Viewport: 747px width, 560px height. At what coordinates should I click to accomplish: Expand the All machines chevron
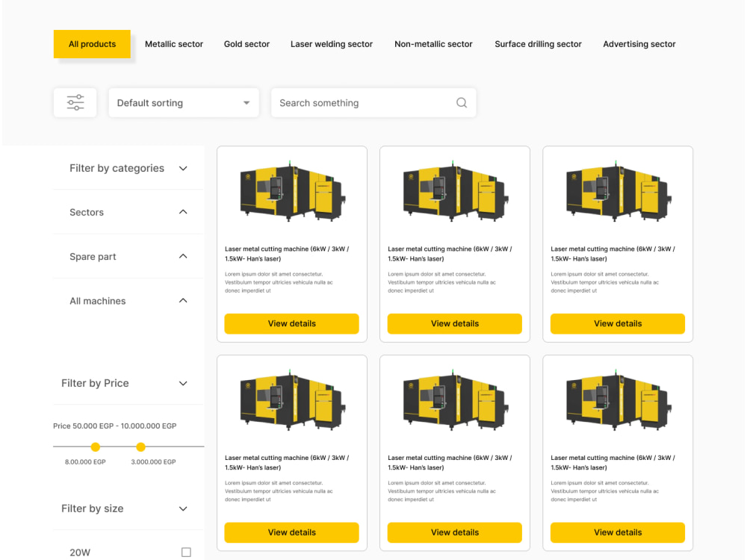183,300
